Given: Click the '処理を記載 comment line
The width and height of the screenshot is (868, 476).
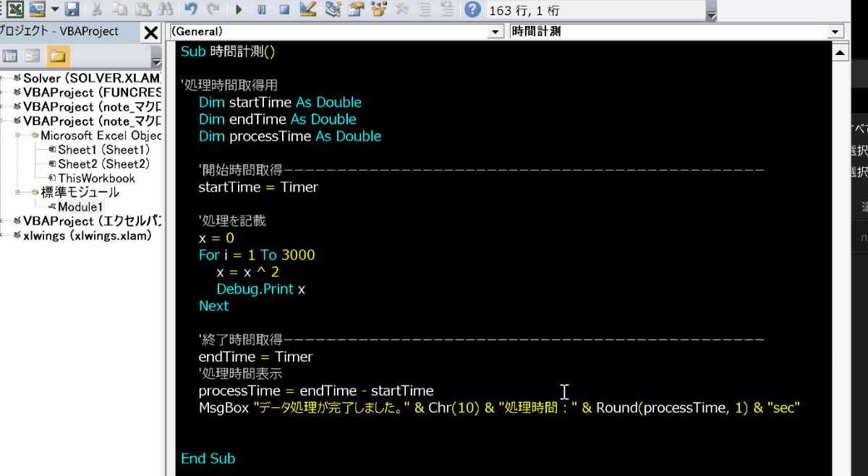Looking at the screenshot, I should coord(231,221).
